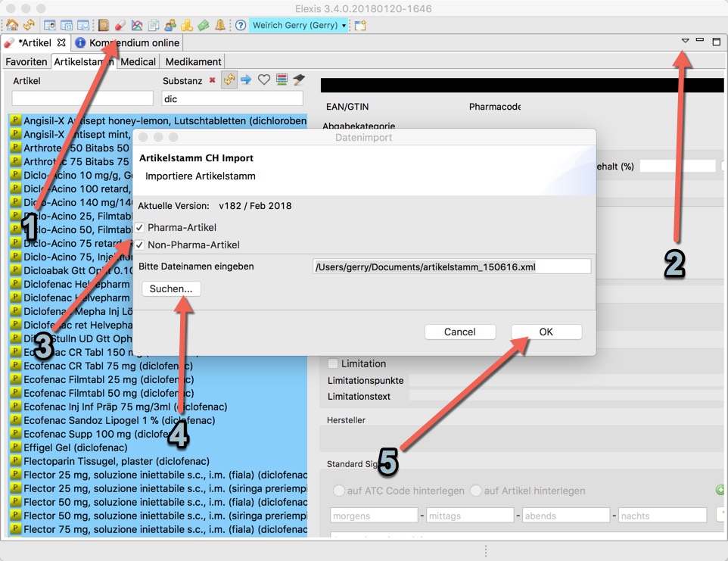Screen dimensions: 728x561
Task: Click the green plus icon beside signature options
Action: (x=720, y=490)
